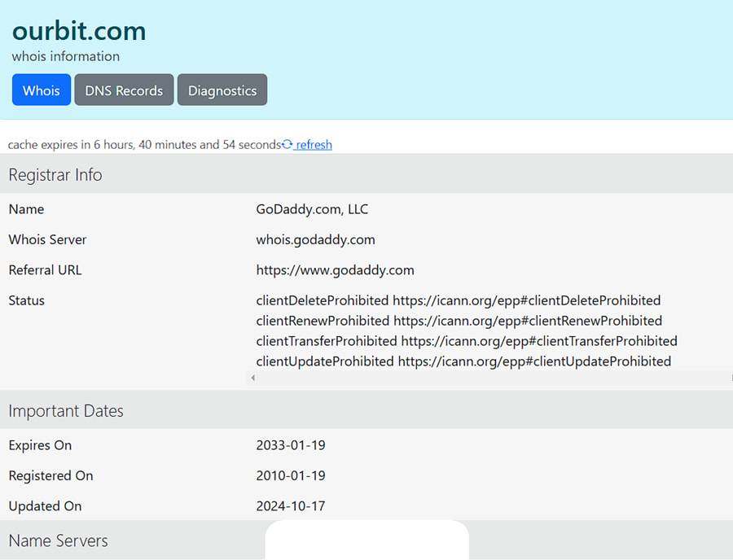Click the Status label

[x=27, y=300]
